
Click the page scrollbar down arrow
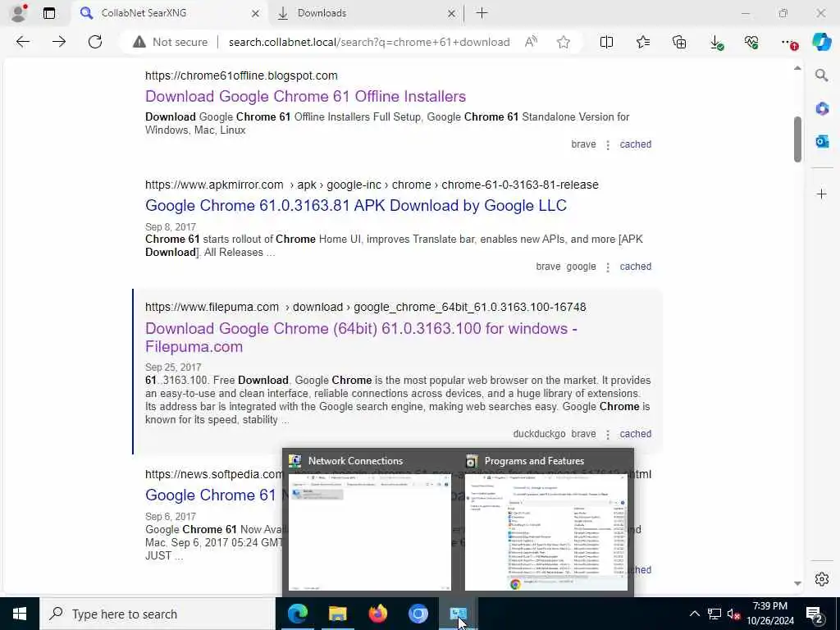pyautogui.click(x=797, y=583)
